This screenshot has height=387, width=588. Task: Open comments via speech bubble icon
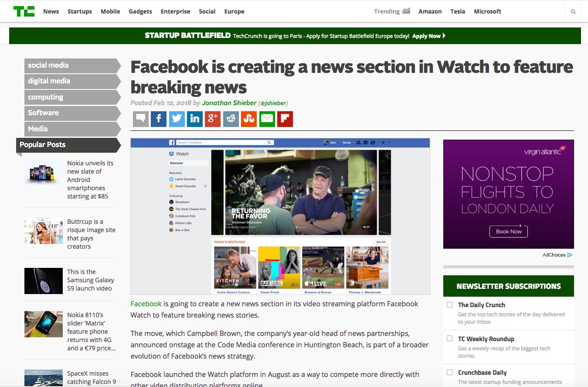click(141, 119)
